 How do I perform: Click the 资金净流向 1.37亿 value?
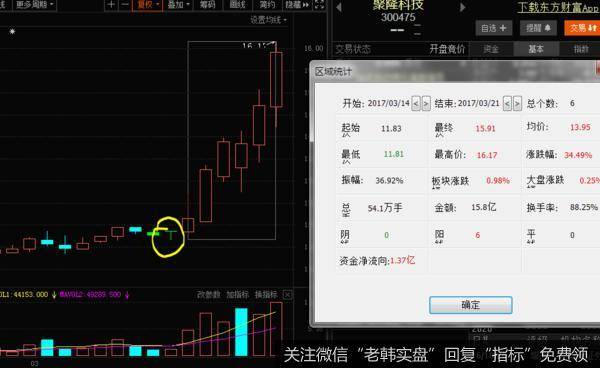point(402,261)
